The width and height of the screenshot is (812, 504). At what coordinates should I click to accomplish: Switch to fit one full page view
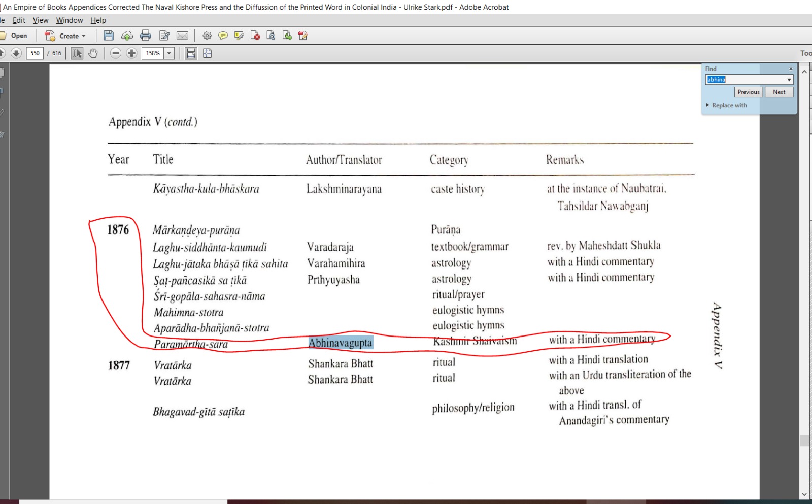(208, 53)
